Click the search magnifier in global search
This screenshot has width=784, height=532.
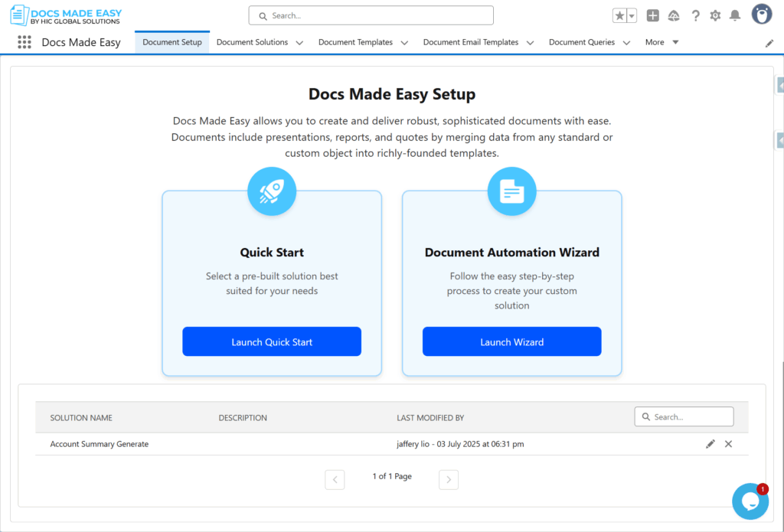point(263,16)
